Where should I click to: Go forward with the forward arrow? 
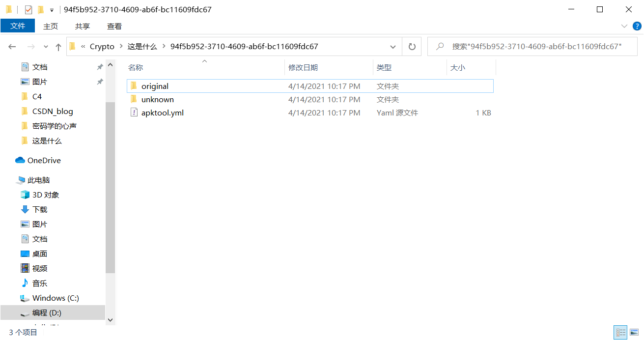[30, 47]
